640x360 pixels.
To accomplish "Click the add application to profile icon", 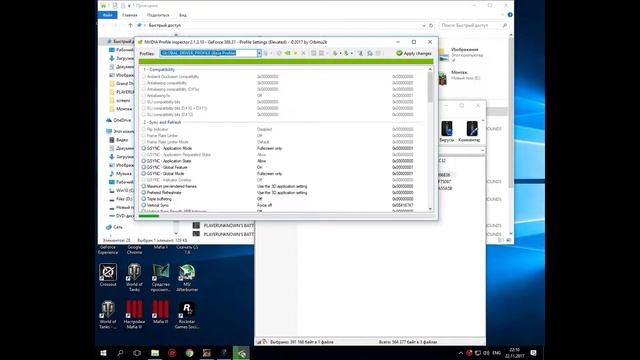I will (313, 53).
